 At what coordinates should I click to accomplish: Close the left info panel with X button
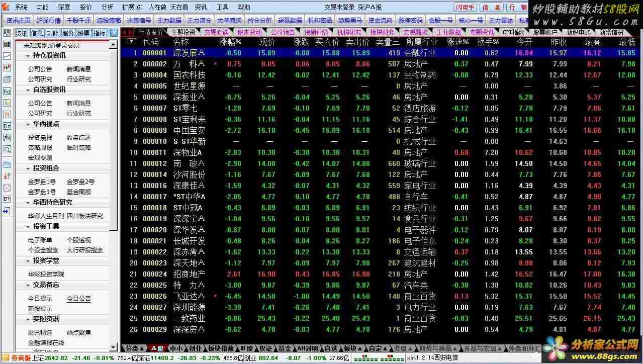pos(114,33)
